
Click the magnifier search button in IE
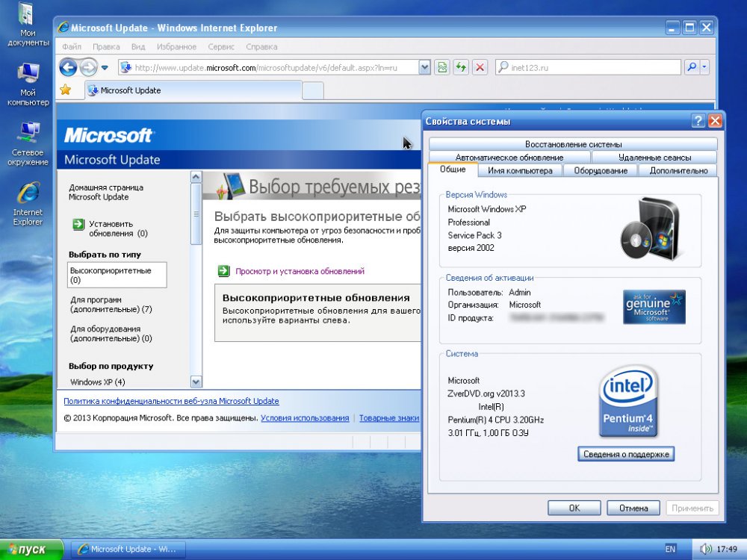(692, 67)
